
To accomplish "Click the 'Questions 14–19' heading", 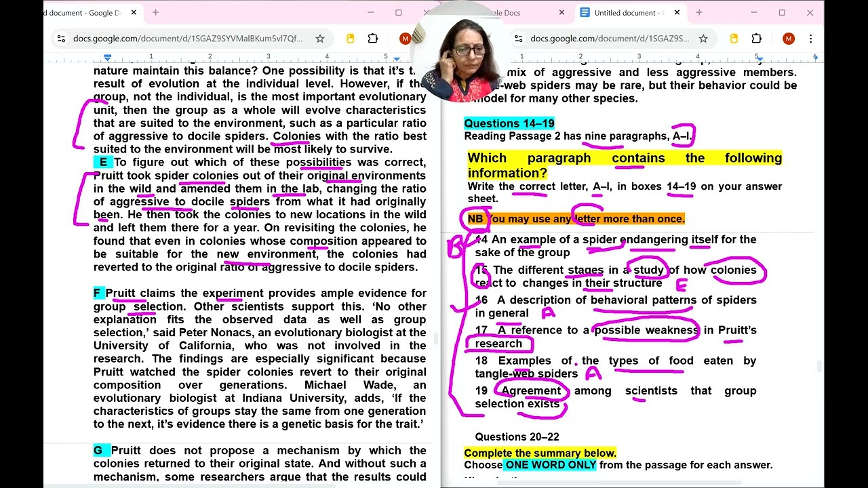I will coord(509,123).
